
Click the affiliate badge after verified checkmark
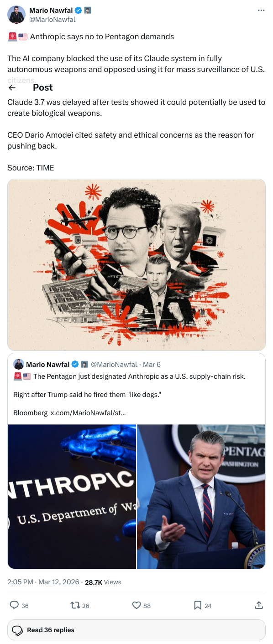(x=88, y=10)
